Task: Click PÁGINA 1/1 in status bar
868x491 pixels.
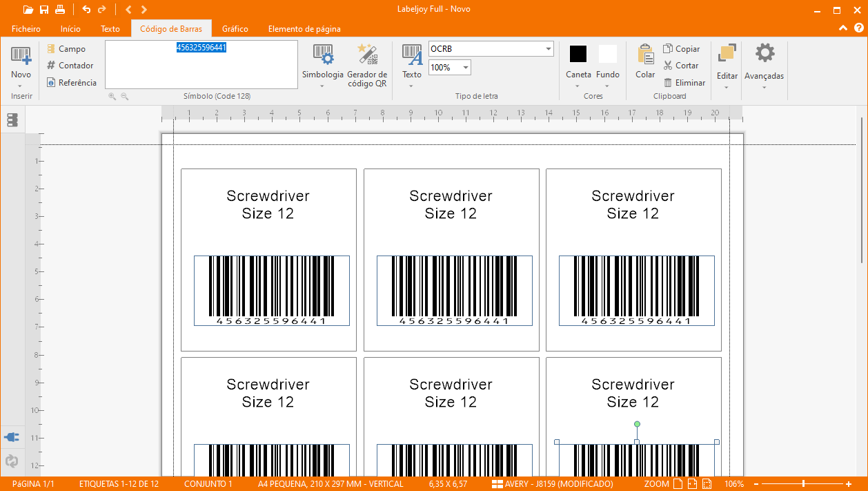Action: (33, 484)
